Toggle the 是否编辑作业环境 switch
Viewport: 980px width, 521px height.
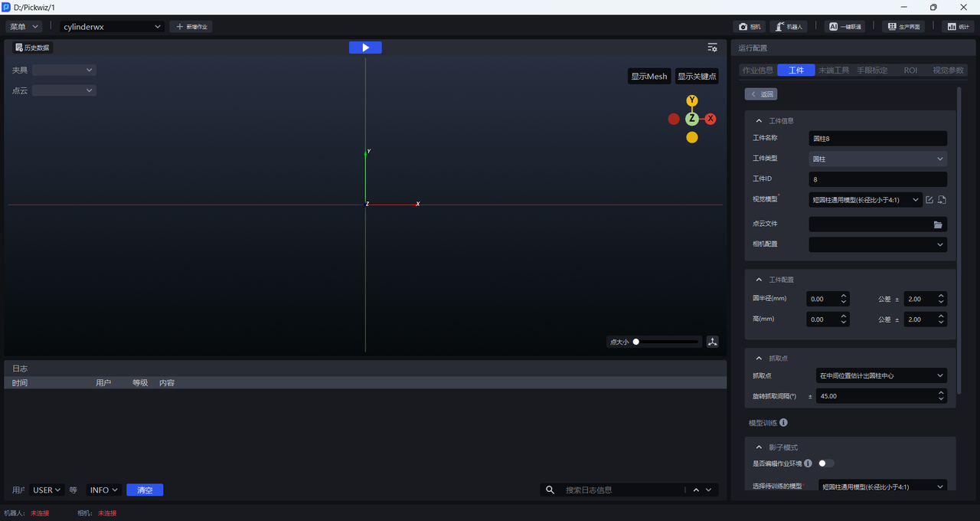826,463
